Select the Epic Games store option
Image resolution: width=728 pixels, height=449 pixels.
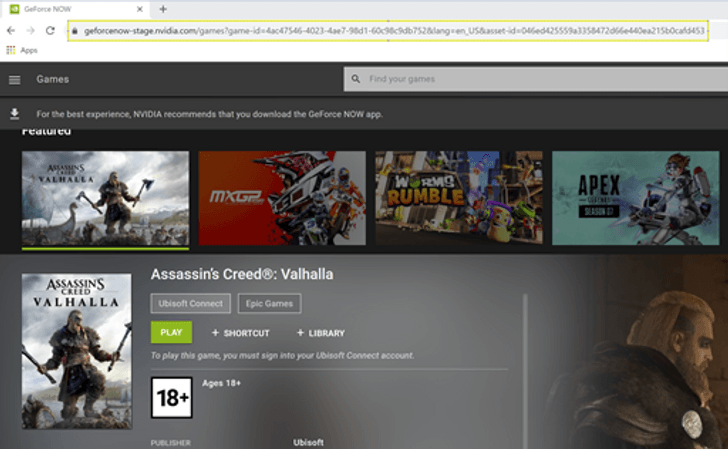click(269, 303)
